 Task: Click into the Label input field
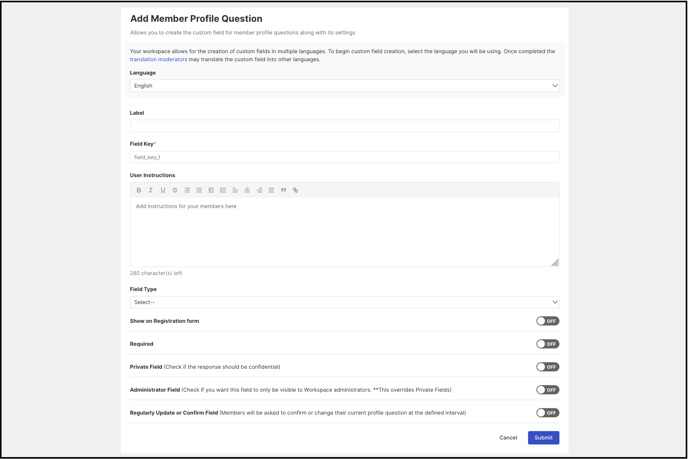point(344,126)
